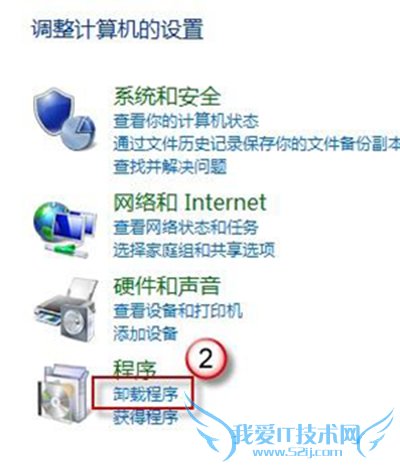
Task: Click the System and Security shield icon
Action: coord(64,119)
